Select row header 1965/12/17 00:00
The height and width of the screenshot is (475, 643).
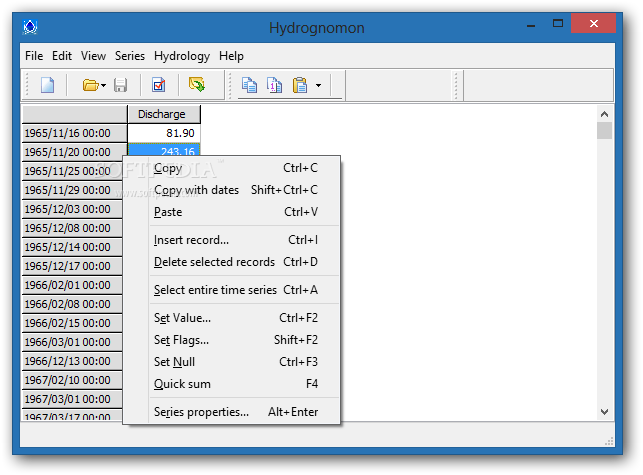pos(72,266)
